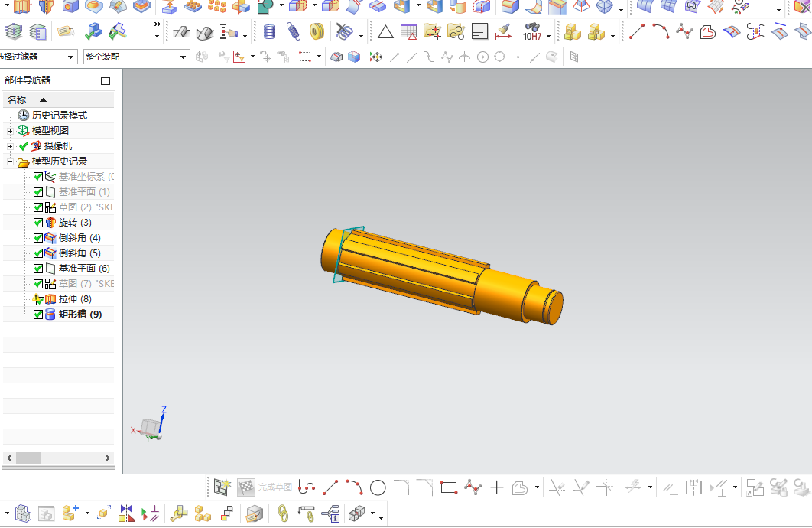Expand the 摄像机 tree node

(x=10, y=147)
